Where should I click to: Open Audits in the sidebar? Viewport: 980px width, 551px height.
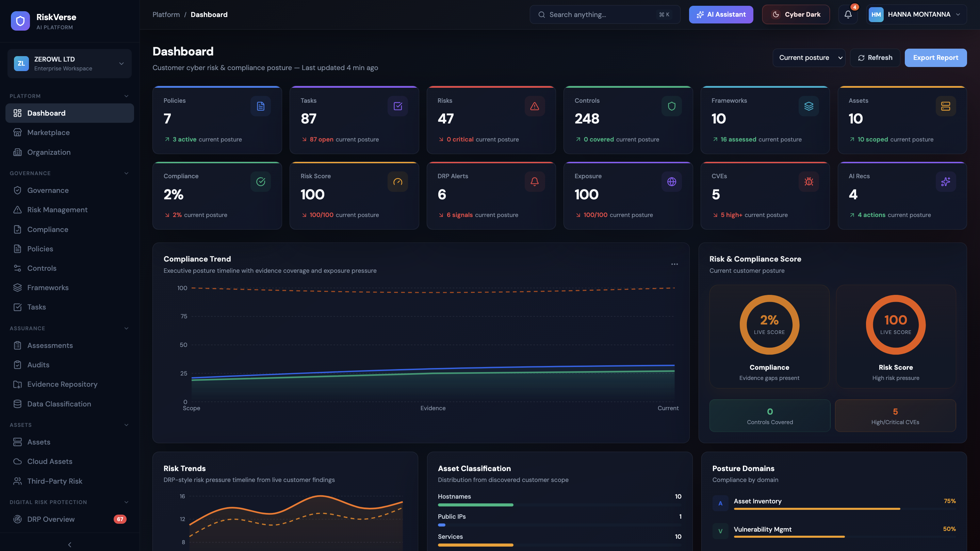70,365
